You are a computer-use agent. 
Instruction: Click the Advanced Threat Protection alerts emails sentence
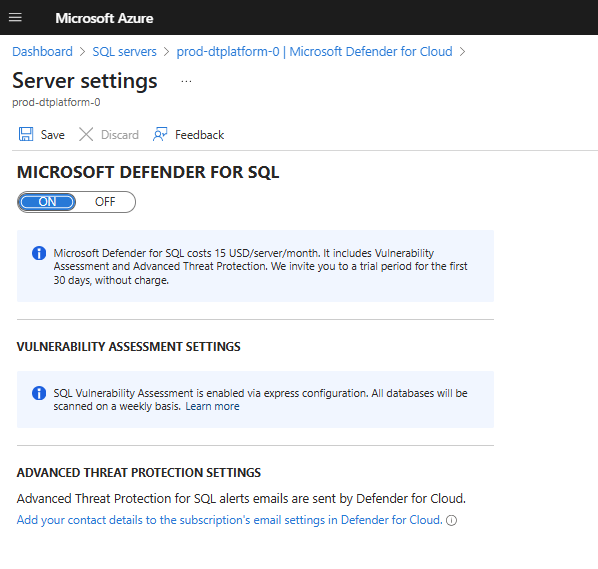(241, 498)
